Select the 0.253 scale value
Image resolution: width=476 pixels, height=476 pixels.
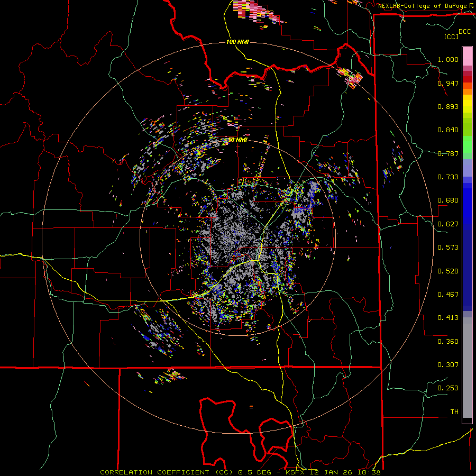click(448, 388)
